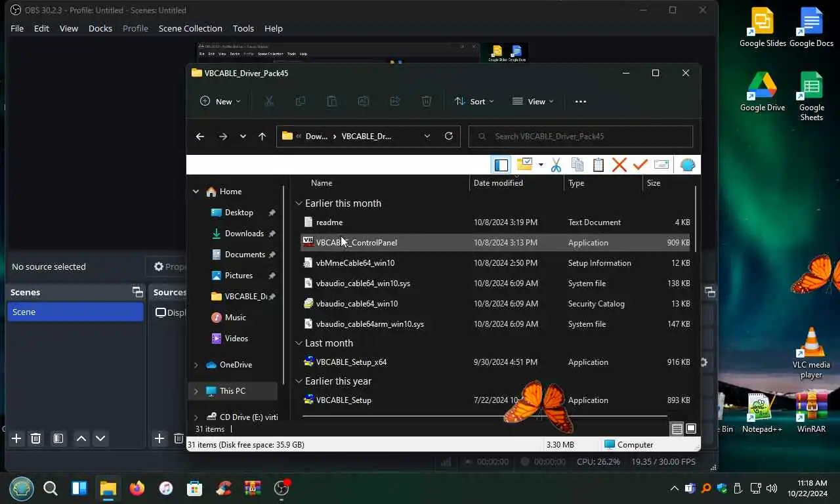Open recent locations chevron beside forward arrow
840x504 pixels.
point(243,136)
